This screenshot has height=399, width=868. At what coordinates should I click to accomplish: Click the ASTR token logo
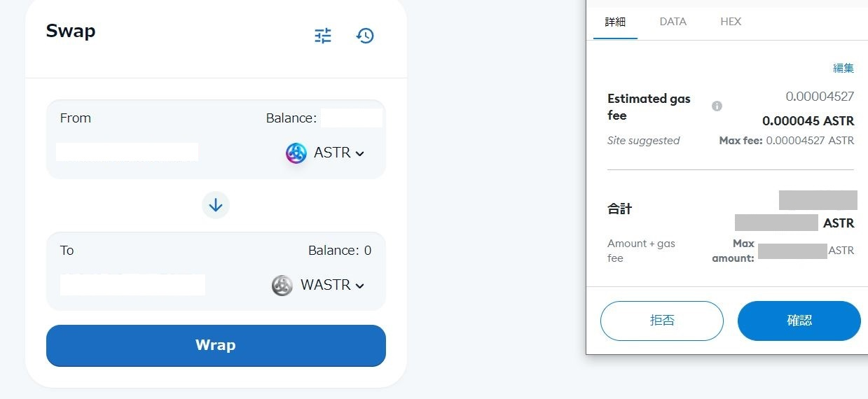tap(296, 153)
